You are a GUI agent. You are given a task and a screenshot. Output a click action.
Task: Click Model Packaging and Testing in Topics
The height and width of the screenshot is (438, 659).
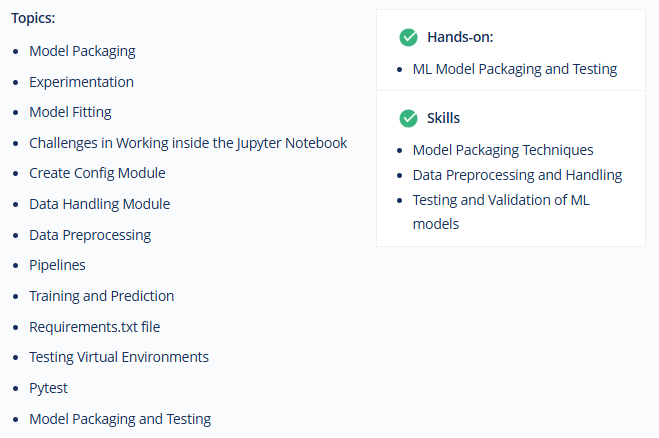coord(120,420)
